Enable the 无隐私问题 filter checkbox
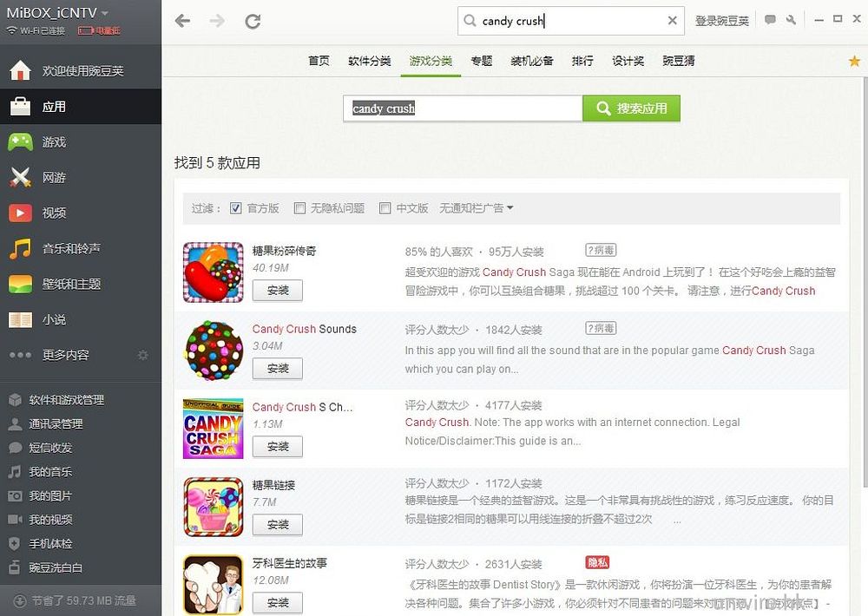 point(299,208)
